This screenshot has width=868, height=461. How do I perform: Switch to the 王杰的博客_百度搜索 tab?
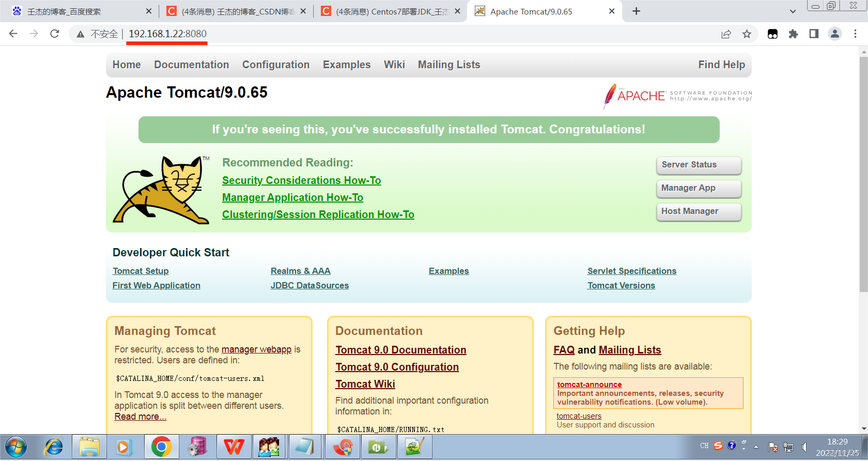80,11
